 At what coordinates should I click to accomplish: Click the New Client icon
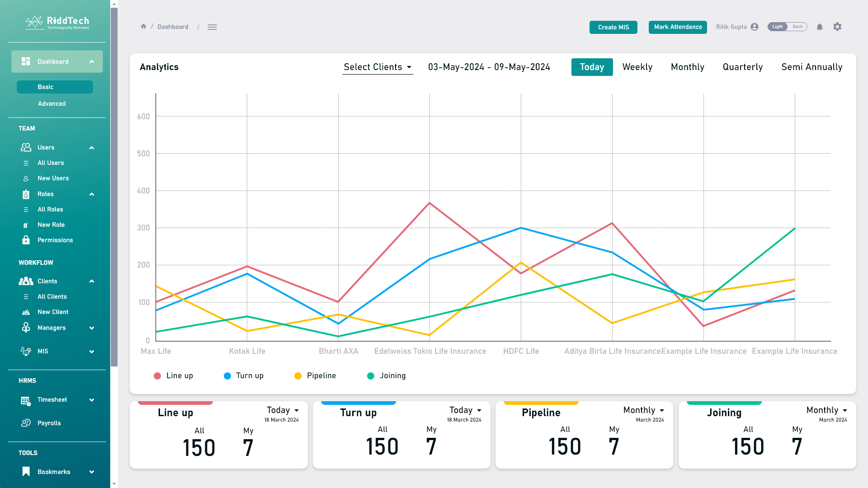pos(26,312)
